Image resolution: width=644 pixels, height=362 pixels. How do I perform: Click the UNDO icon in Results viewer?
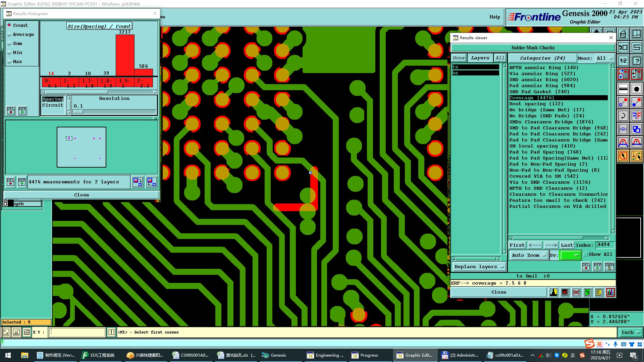pos(609,266)
